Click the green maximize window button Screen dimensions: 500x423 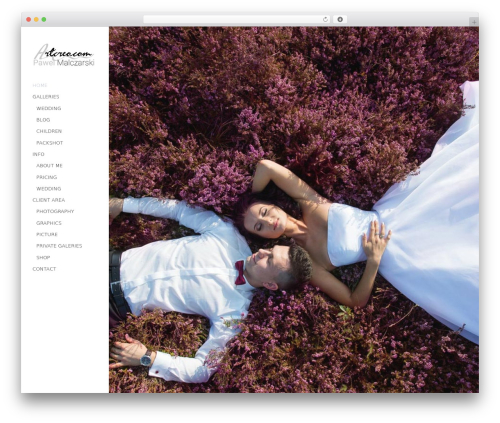(44, 19)
